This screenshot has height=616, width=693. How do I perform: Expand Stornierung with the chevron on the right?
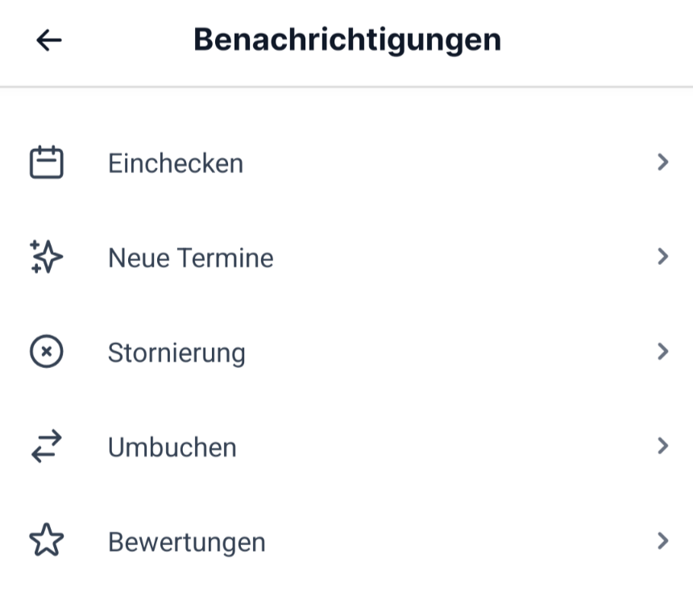click(662, 352)
